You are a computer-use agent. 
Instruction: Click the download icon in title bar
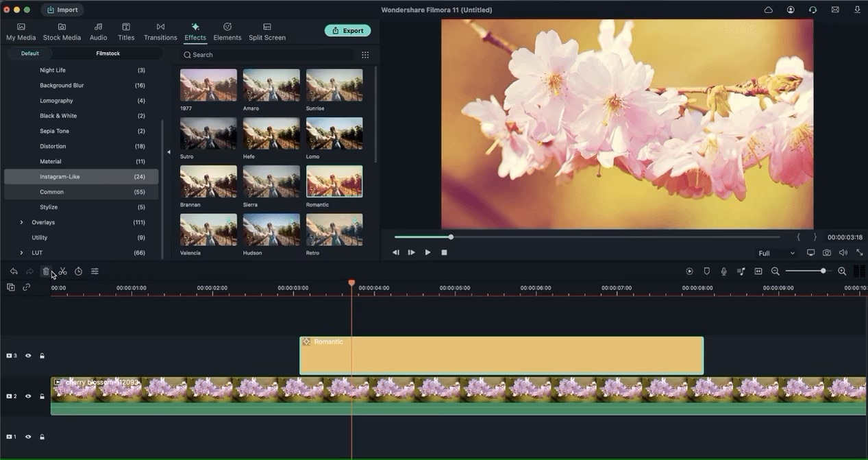(x=857, y=10)
